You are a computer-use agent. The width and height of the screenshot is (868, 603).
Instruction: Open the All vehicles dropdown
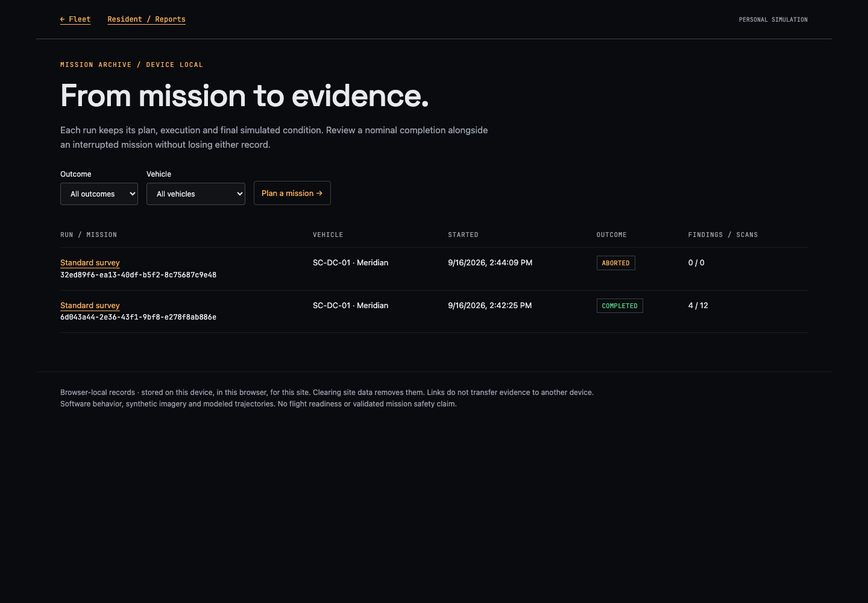(196, 194)
